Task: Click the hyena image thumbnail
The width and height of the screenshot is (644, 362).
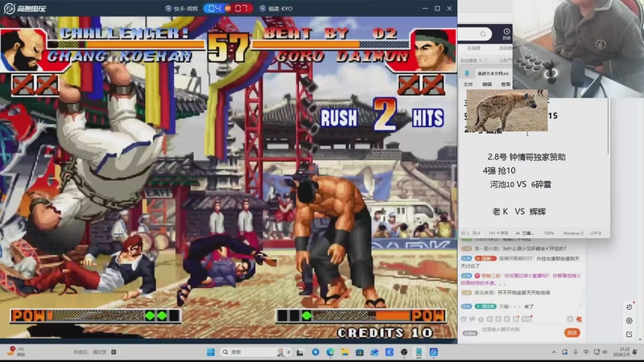Action: pyautogui.click(x=507, y=110)
